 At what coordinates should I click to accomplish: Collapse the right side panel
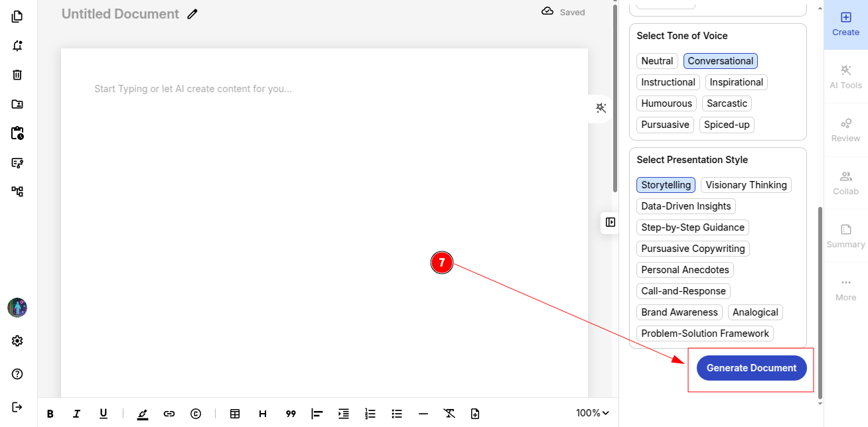[x=610, y=222]
